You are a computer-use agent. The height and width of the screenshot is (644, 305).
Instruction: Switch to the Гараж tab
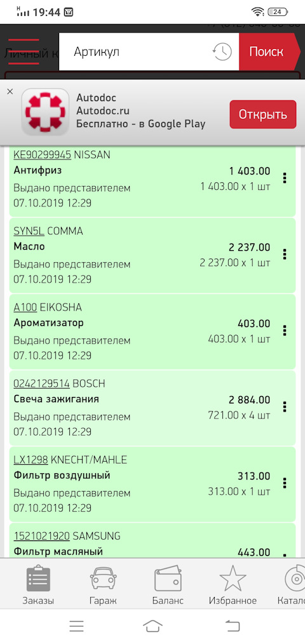tap(103, 585)
